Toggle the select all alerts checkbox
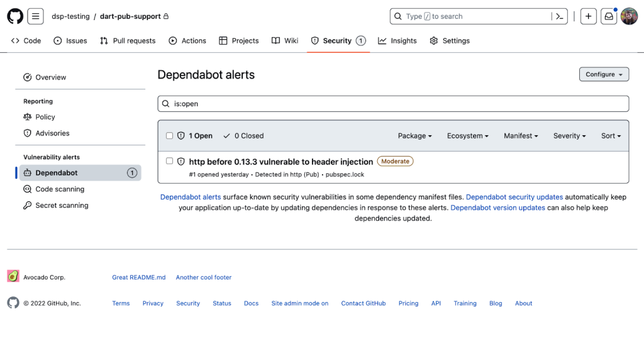 [x=169, y=135]
